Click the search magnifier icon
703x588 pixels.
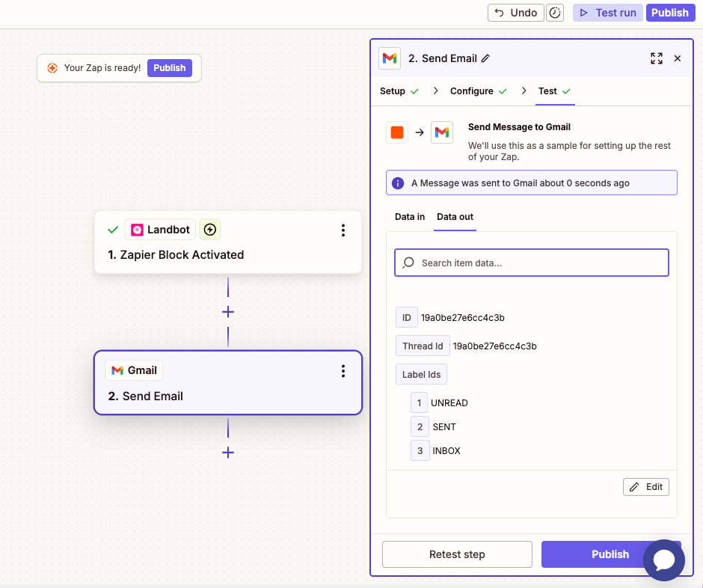[x=408, y=263]
